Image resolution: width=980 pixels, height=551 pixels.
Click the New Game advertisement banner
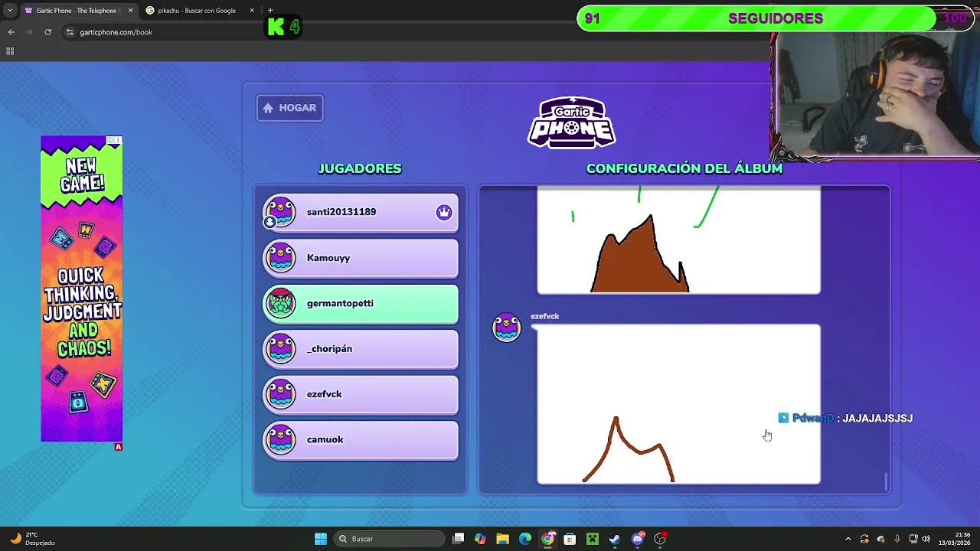click(x=82, y=289)
